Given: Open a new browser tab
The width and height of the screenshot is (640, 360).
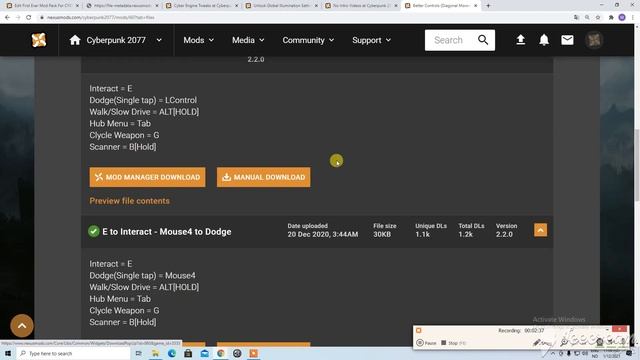Looking at the screenshot, I should point(488,6).
